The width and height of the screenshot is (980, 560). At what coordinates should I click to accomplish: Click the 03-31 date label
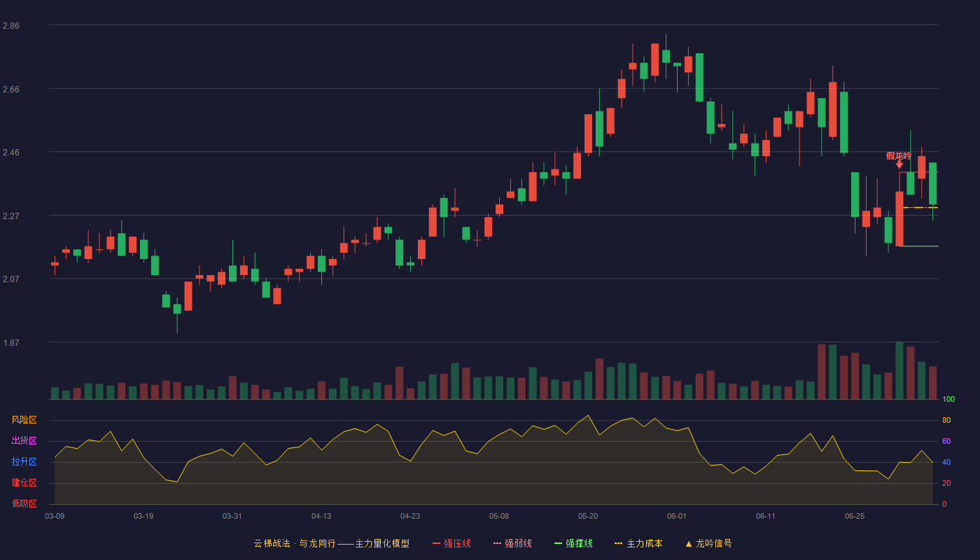tap(232, 516)
